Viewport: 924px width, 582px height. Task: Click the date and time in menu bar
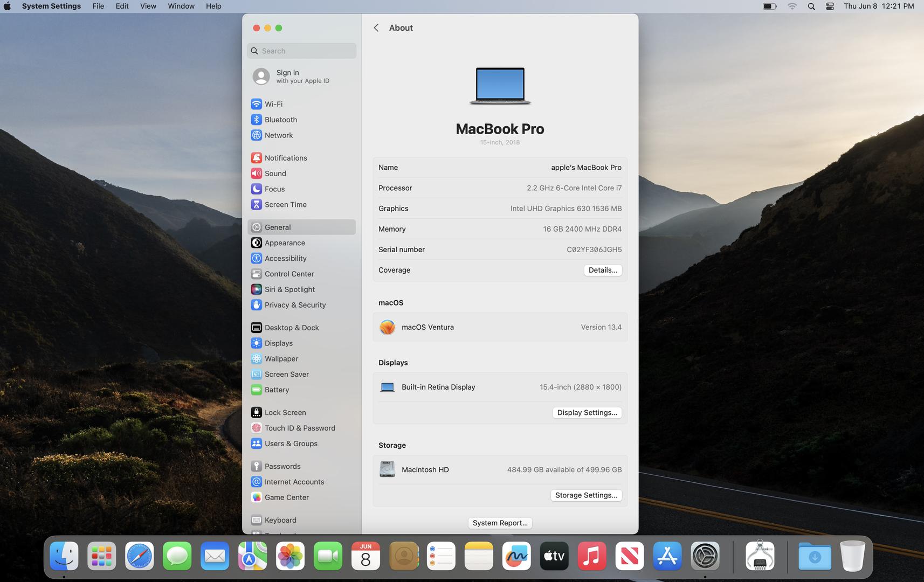click(x=879, y=6)
